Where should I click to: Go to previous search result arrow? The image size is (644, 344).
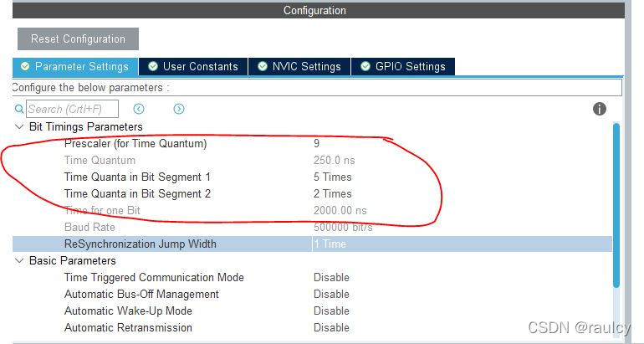coord(139,109)
